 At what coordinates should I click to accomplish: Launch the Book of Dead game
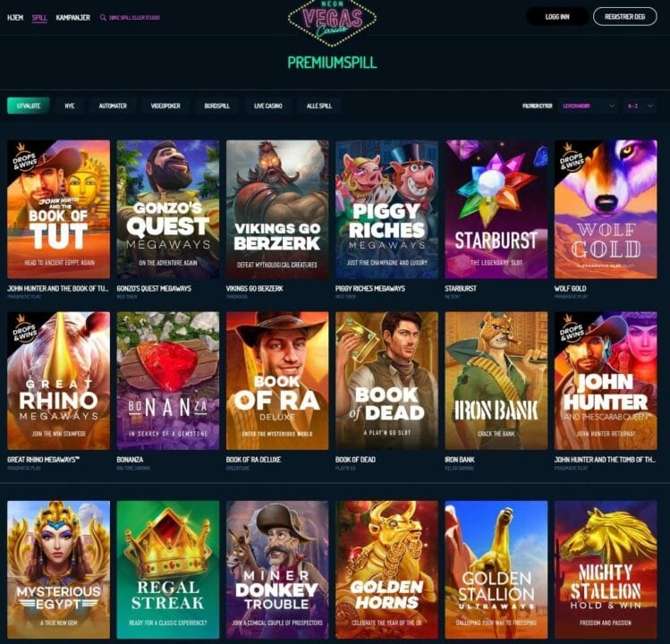(x=386, y=380)
